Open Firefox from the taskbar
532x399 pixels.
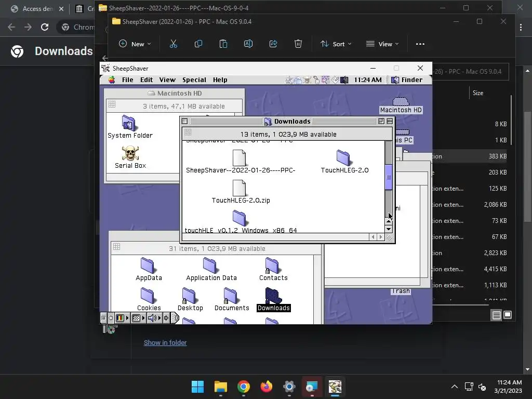click(x=267, y=387)
